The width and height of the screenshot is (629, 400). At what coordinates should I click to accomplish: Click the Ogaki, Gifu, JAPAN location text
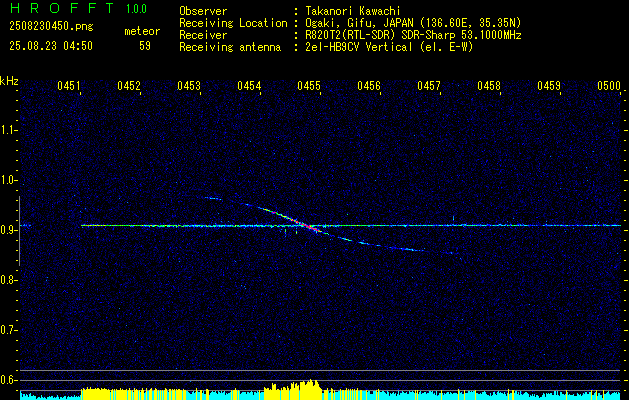[x=413, y=23]
